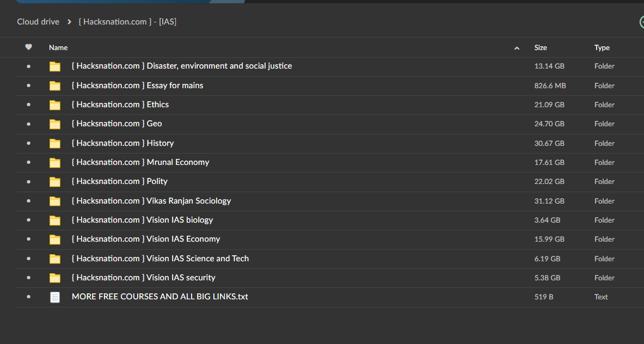Toggle favourite dot for Vikas Ranjan Sociology row

pyautogui.click(x=28, y=201)
